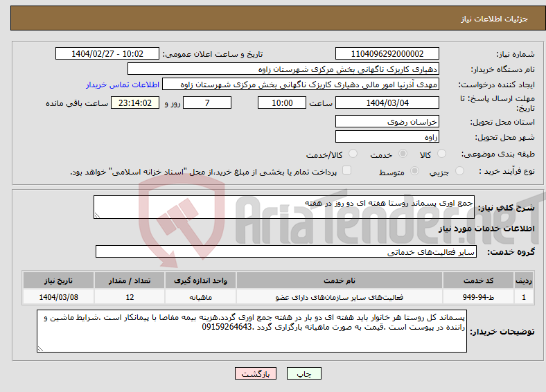The width and height of the screenshot is (546, 392).
Task: Select the جزیی purchase type radio
Action: (x=459, y=171)
